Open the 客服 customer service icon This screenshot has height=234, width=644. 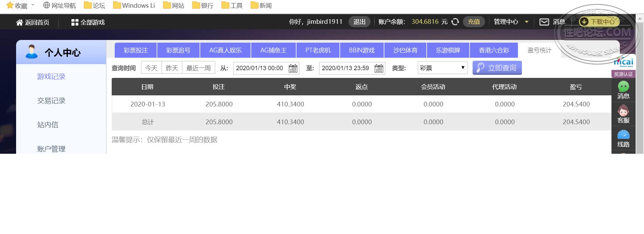coord(623,114)
